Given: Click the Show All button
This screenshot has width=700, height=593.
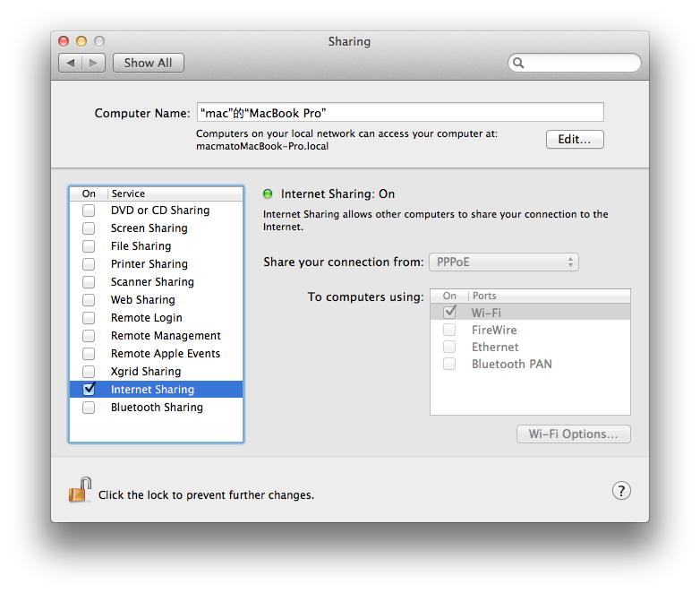Looking at the screenshot, I should [x=149, y=63].
